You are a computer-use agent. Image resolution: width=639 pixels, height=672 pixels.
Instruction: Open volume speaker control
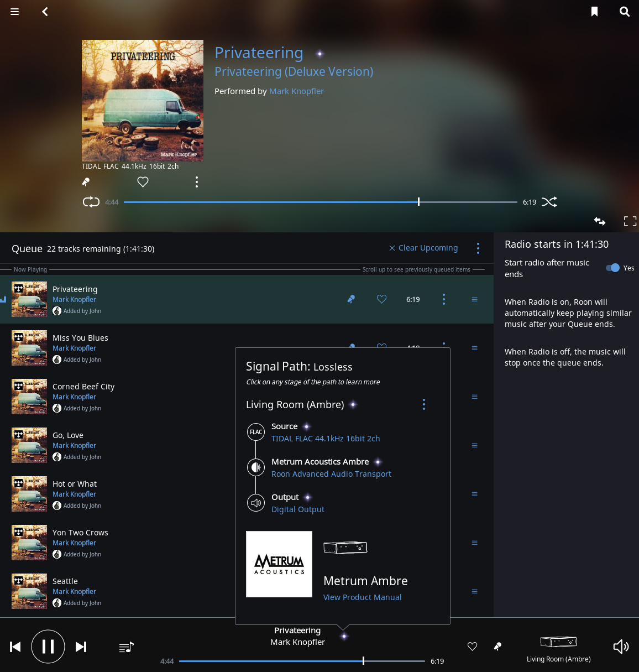tap(621, 647)
